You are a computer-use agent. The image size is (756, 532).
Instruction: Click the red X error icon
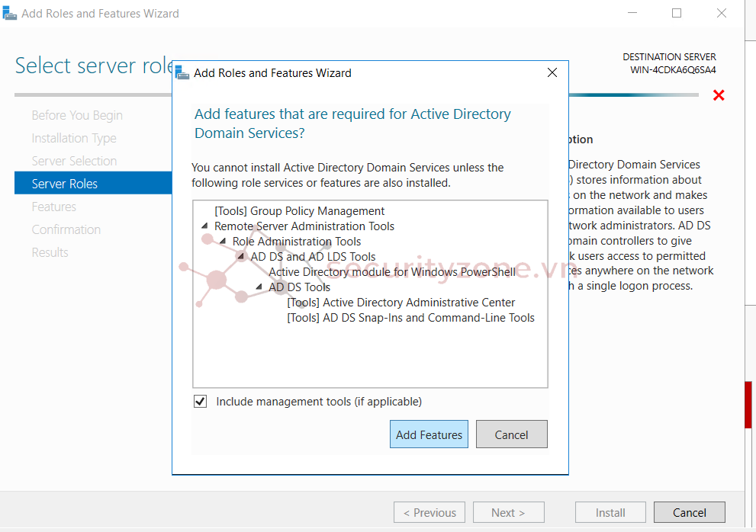click(719, 95)
